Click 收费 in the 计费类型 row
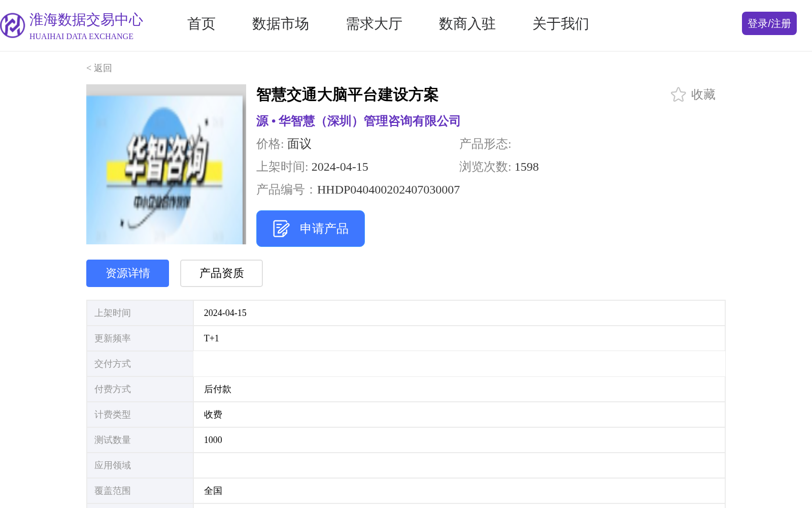This screenshot has height=508, width=812. tap(213, 415)
